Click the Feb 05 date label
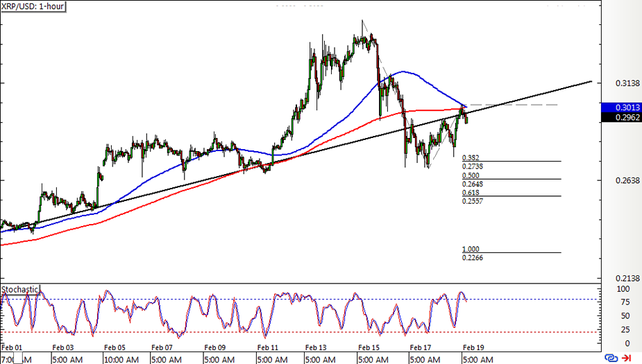 [115, 347]
